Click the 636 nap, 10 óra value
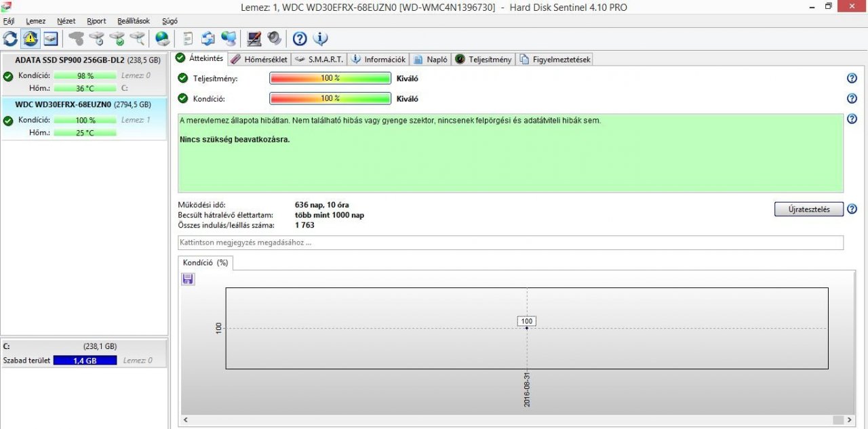 (322, 205)
